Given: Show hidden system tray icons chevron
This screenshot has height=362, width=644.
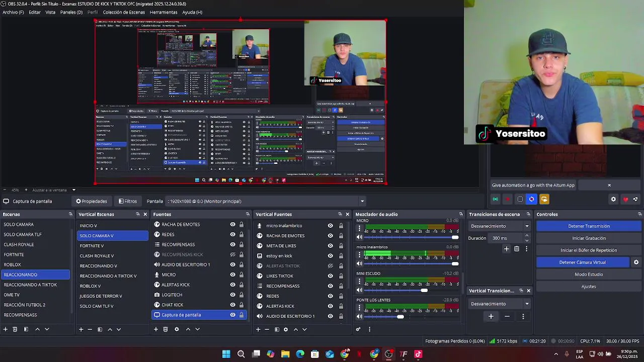Looking at the screenshot, I should [x=556, y=354].
